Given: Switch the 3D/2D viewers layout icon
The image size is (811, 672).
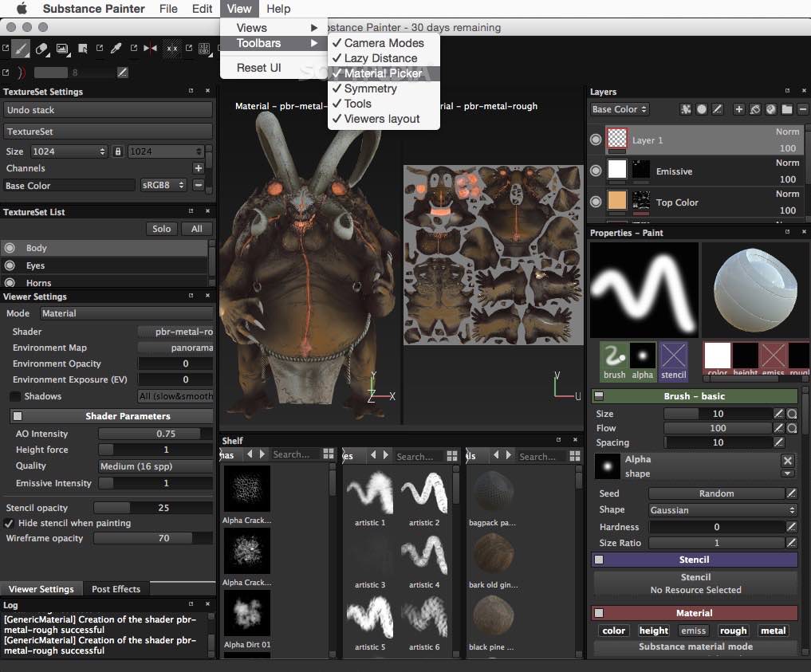Looking at the screenshot, I should (x=204, y=49).
